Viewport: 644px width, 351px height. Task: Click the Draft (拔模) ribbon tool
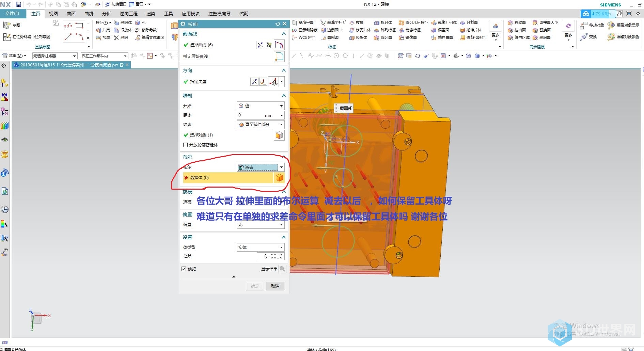pos(356,22)
